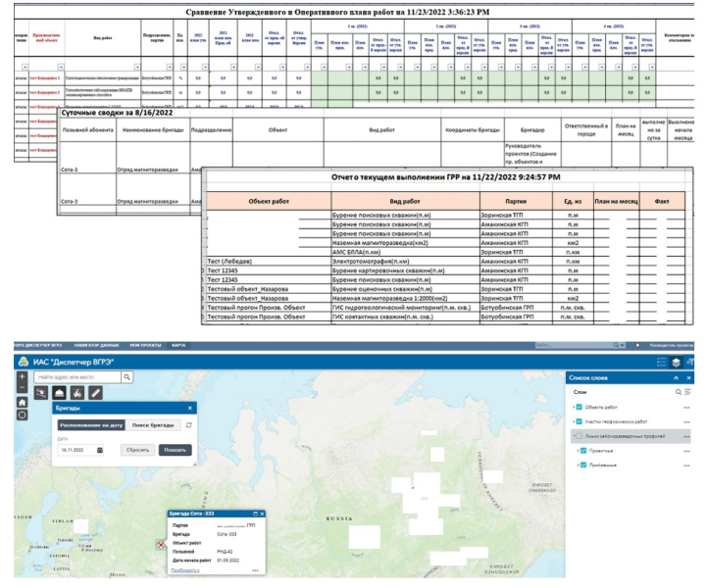Toggle the layer list widget in header
Viewport: 706px width, 588px height.
(x=676, y=363)
